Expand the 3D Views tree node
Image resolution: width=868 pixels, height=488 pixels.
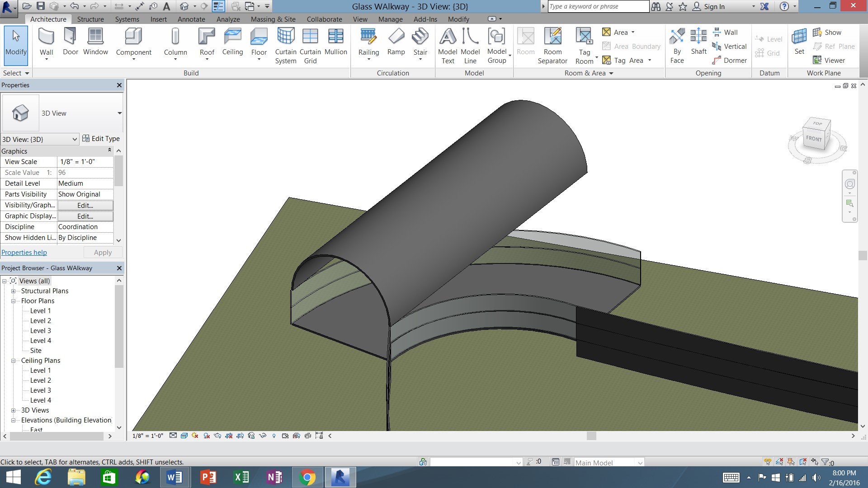(x=13, y=410)
